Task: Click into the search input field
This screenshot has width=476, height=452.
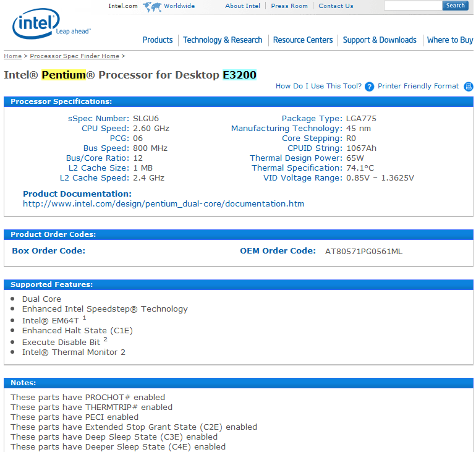Action: click(413, 6)
